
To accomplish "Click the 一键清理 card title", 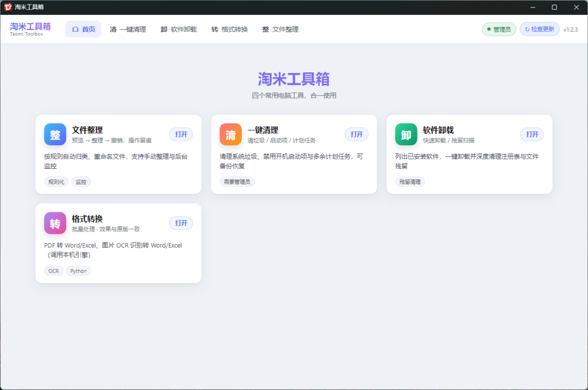I will [263, 130].
